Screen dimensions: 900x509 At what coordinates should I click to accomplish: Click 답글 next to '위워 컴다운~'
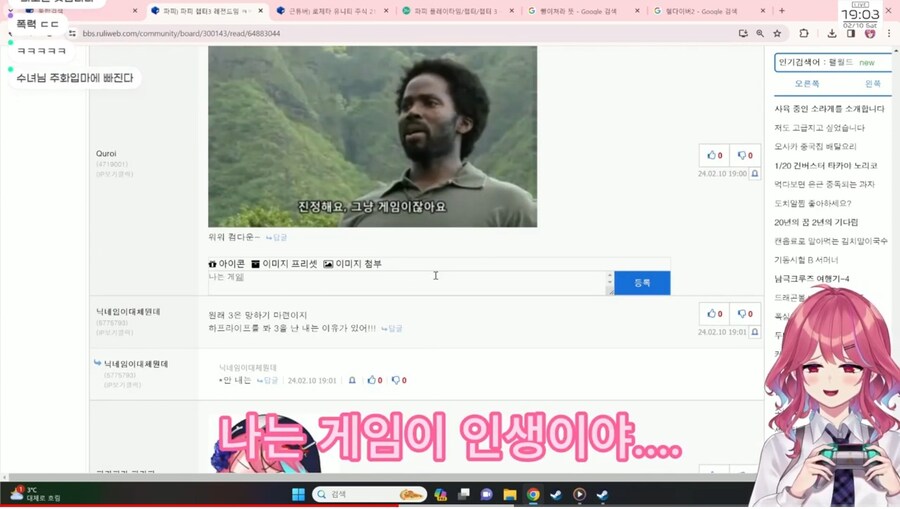(276, 237)
